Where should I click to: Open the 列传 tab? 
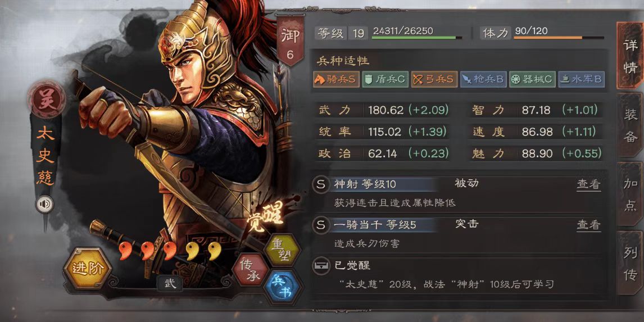tap(631, 263)
